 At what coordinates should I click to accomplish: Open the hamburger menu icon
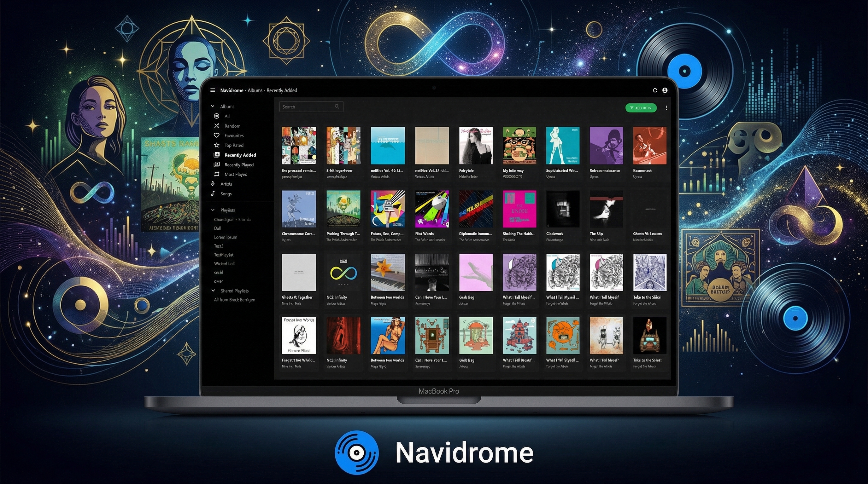tap(213, 90)
